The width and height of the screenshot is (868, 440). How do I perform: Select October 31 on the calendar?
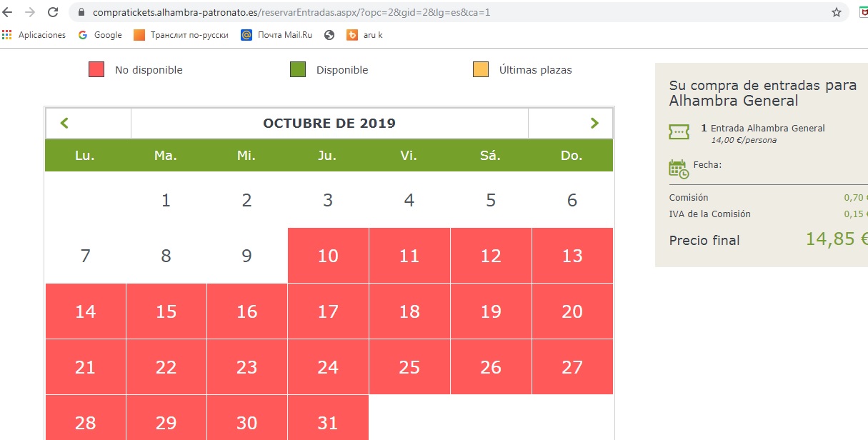tap(328, 422)
